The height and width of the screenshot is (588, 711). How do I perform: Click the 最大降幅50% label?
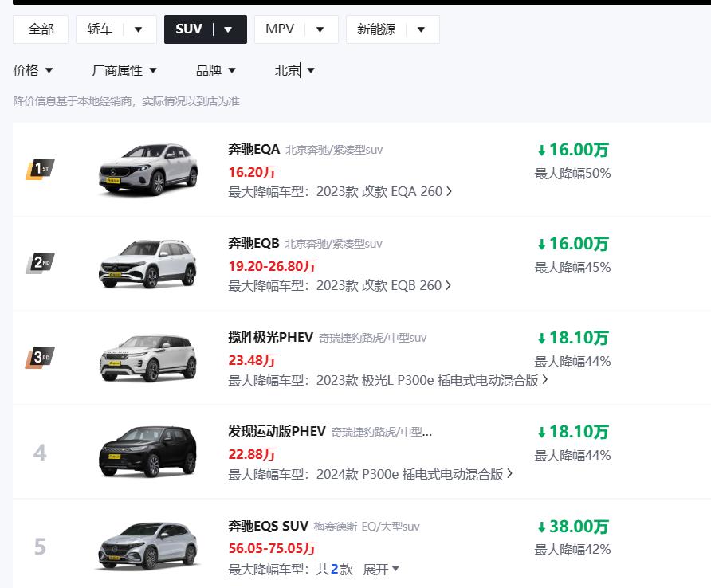click(572, 173)
